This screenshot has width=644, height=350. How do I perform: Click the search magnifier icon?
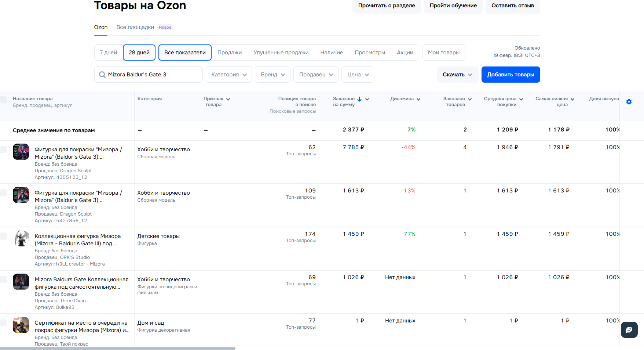coord(102,75)
